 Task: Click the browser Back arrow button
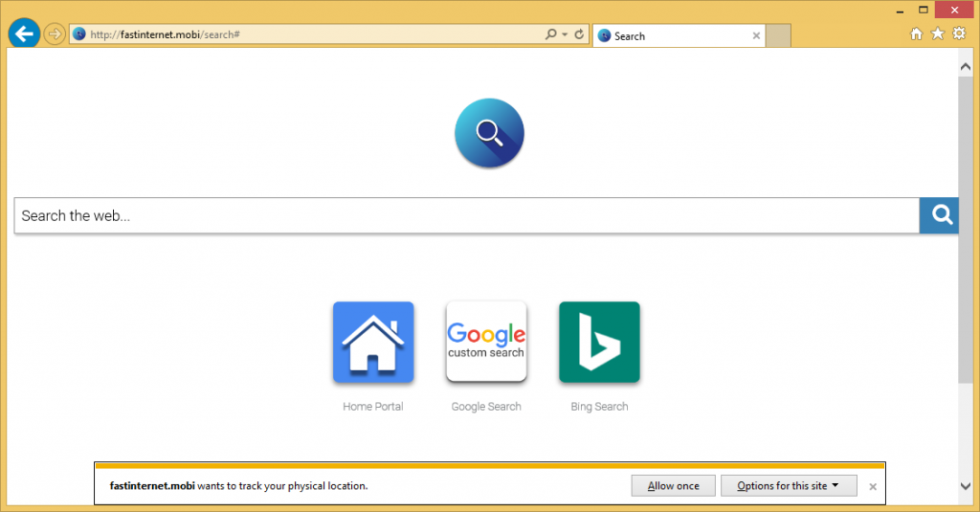point(23,34)
